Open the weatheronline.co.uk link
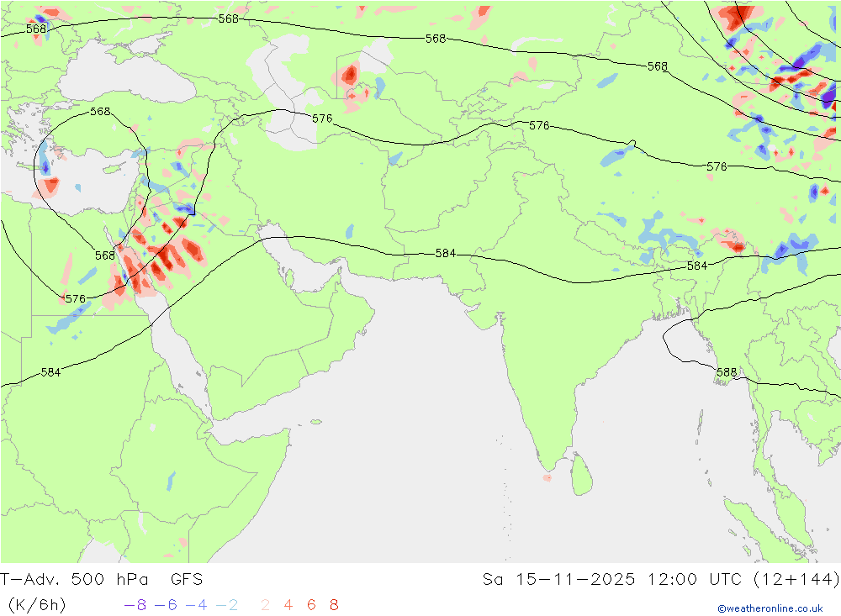Image resolution: width=841 pixels, height=616 pixels. [x=770, y=608]
